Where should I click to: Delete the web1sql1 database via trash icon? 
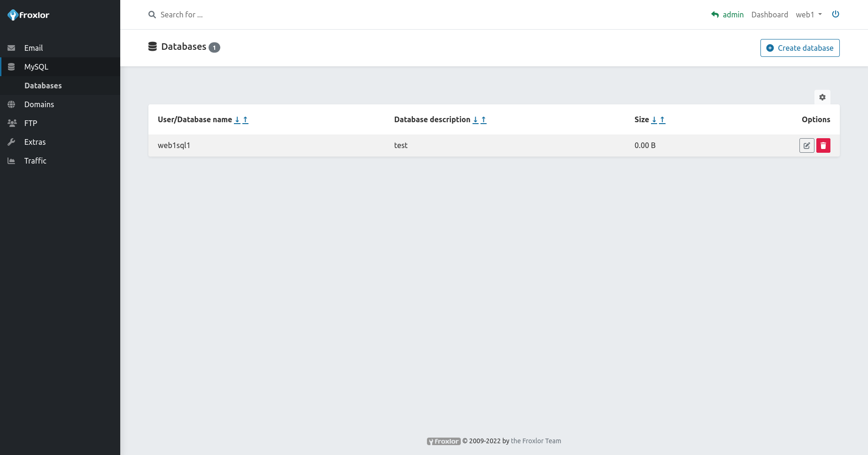click(823, 146)
